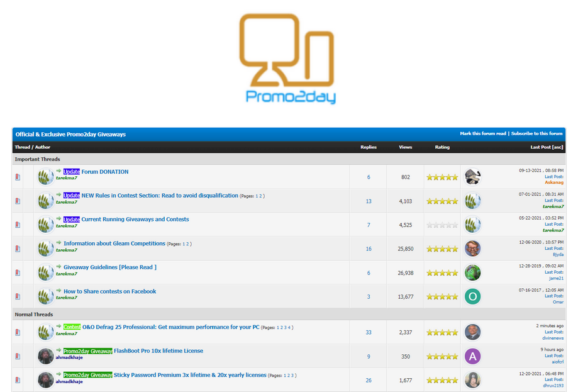The height and width of the screenshot is (392, 578).
Task: Go to page 4 of O&O Defrag thread
Action: pos(289,327)
